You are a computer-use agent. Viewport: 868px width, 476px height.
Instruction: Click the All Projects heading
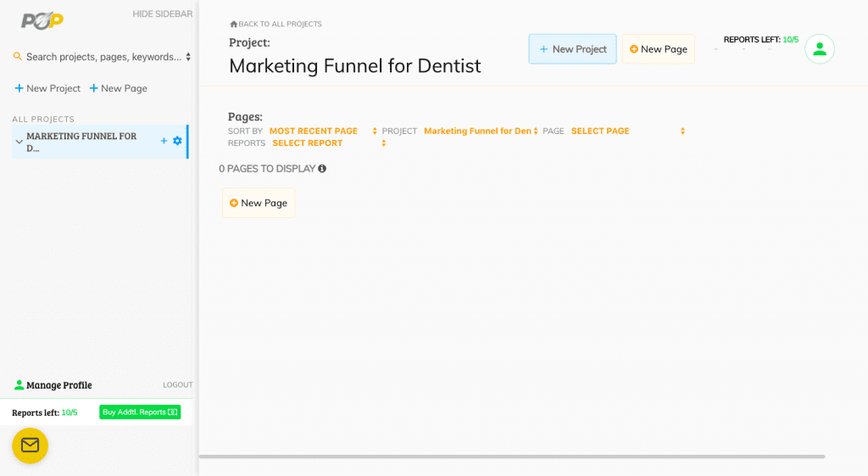(x=43, y=119)
